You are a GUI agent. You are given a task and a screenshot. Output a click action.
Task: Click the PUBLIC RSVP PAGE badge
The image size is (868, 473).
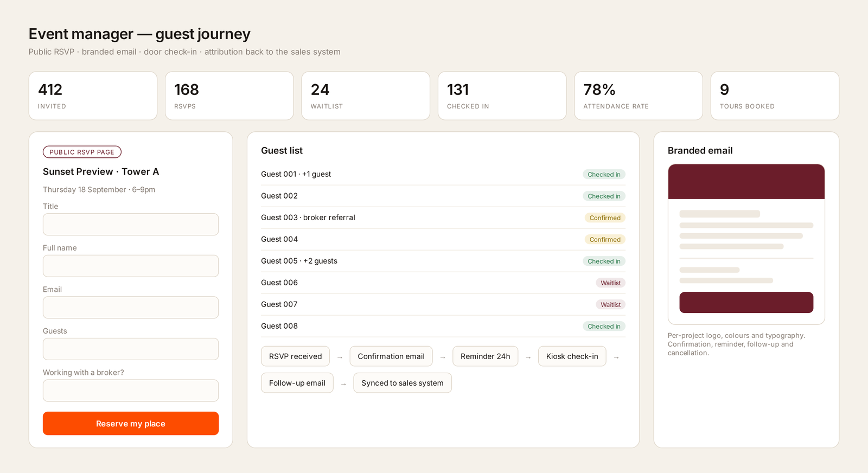click(x=82, y=152)
